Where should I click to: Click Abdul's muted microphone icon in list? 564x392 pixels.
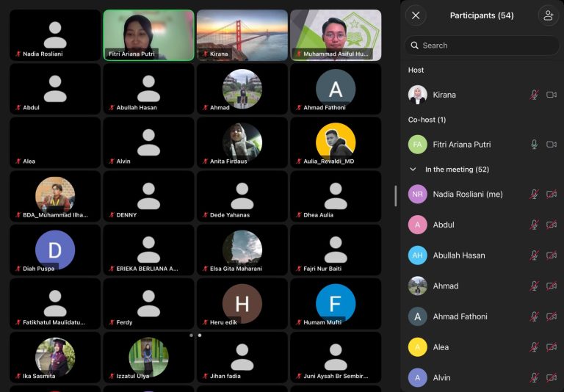point(534,225)
